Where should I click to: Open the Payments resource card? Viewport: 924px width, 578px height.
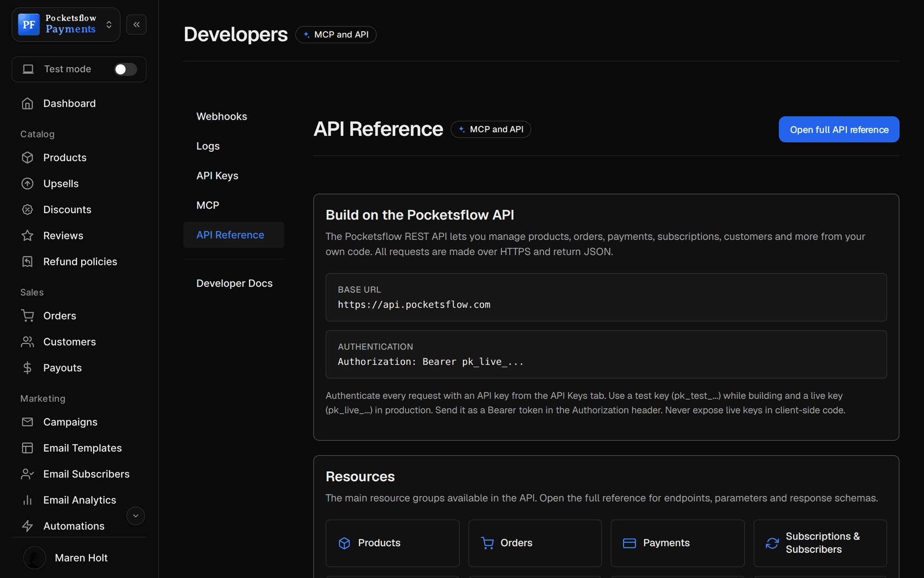pyautogui.click(x=678, y=543)
